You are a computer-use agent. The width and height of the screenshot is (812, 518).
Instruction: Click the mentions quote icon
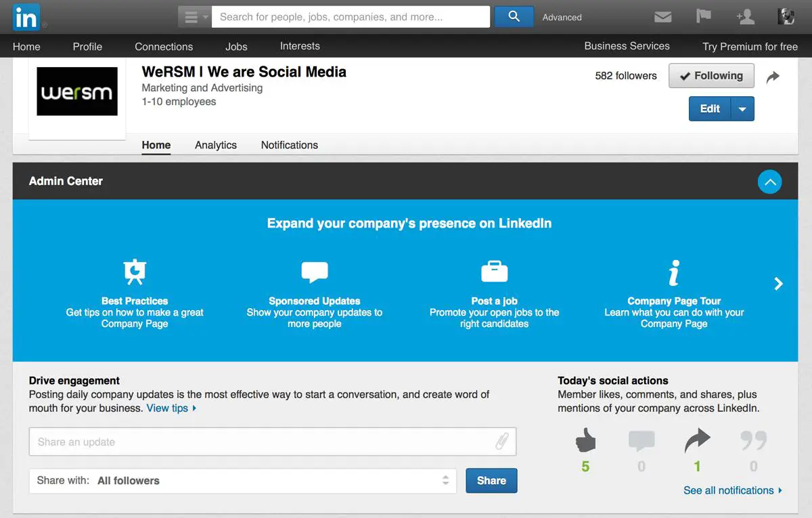click(754, 441)
